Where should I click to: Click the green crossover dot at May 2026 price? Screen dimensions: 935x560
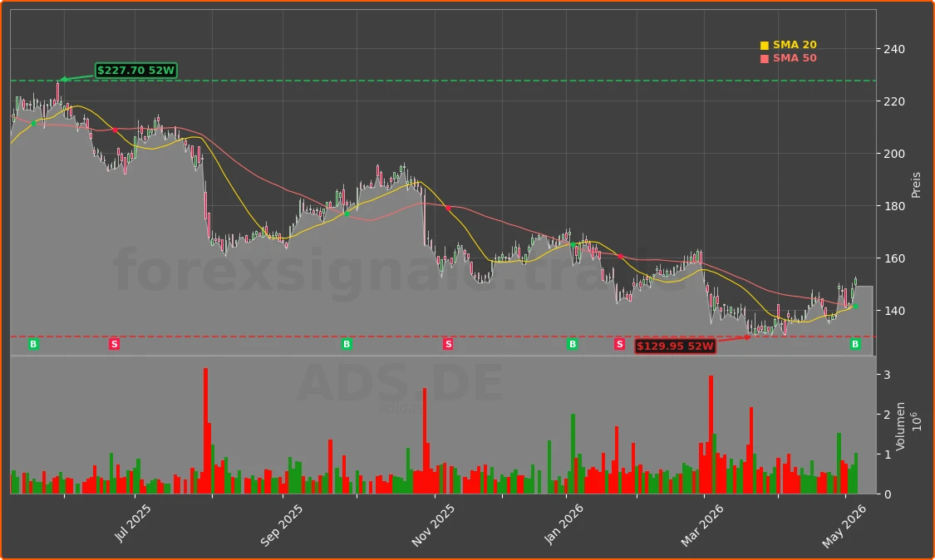click(x=855, y=306)
